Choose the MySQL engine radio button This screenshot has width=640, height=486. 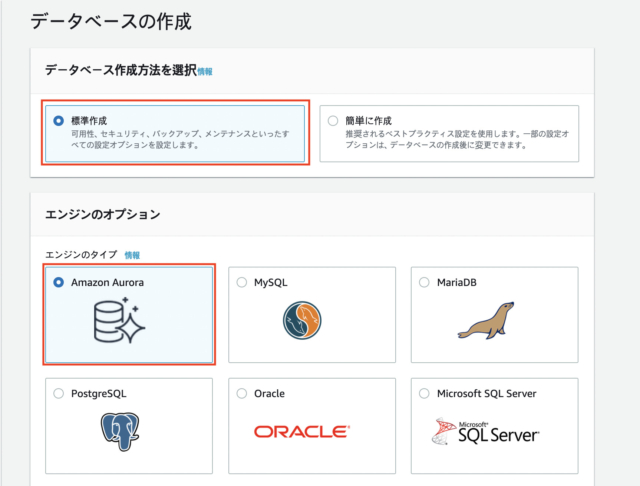point(242,282)
